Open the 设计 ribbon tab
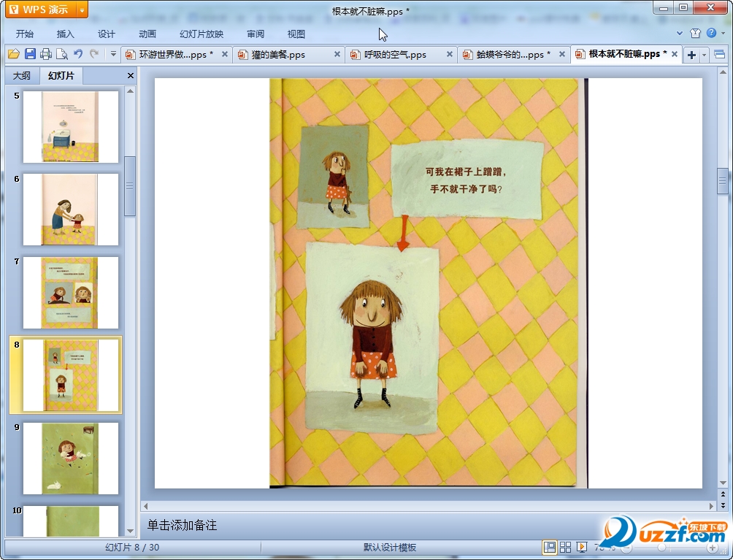Viewport: 733px width, 560px height. pos(106,34)
